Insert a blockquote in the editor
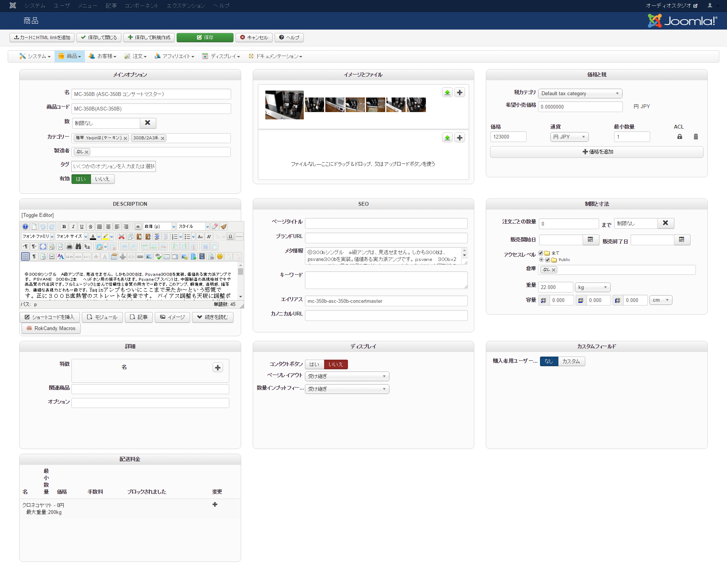This screenshot has height=588, width=727. (x=138, y=226)
